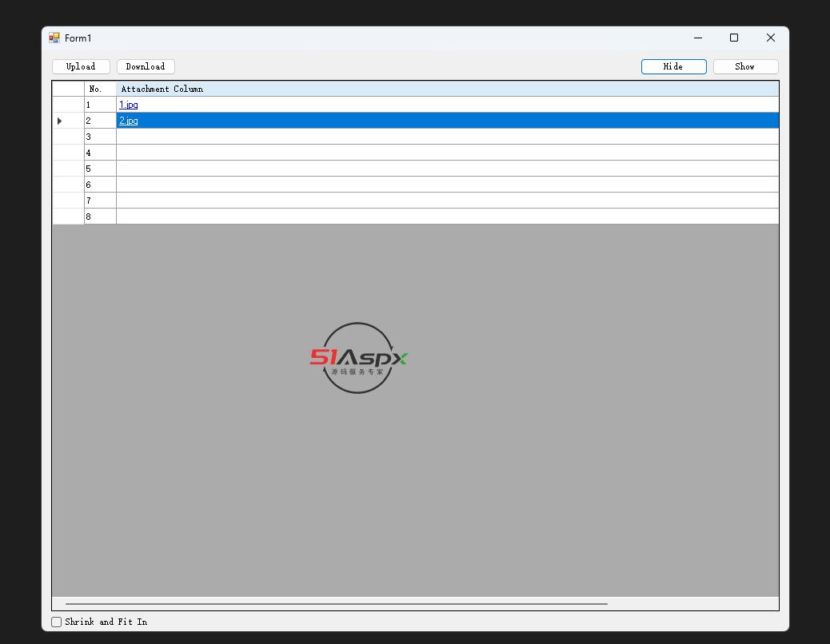Click the 51Aspx preview image
The image size is (830, 644).
coord(358,358)
